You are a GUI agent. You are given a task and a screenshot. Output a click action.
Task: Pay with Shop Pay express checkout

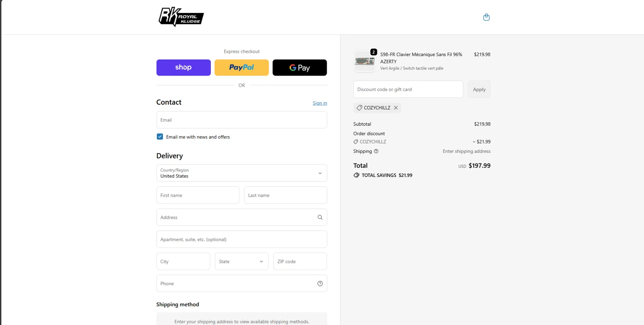click(x=183, y=67)
